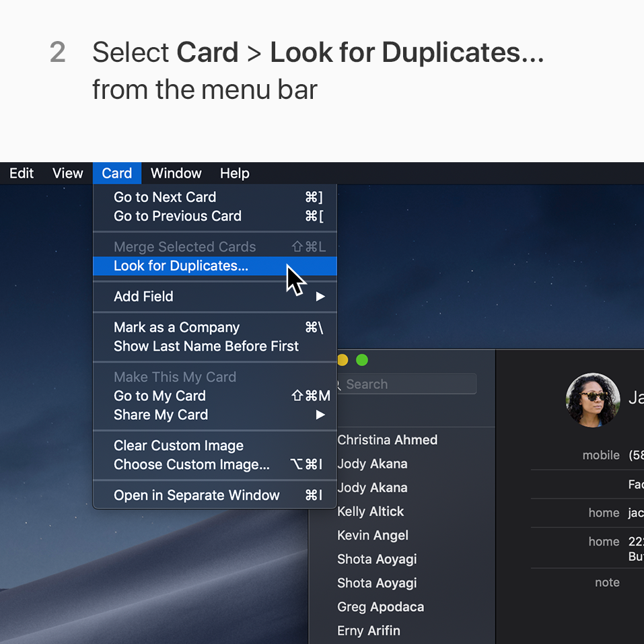Click the yellow minimize window button

pos(342,360)
